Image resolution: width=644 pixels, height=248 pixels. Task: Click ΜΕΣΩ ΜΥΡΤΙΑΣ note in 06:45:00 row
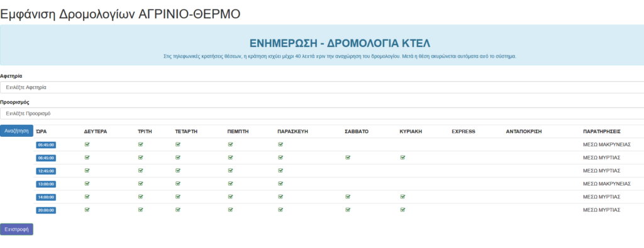click(x=601, y=158)
